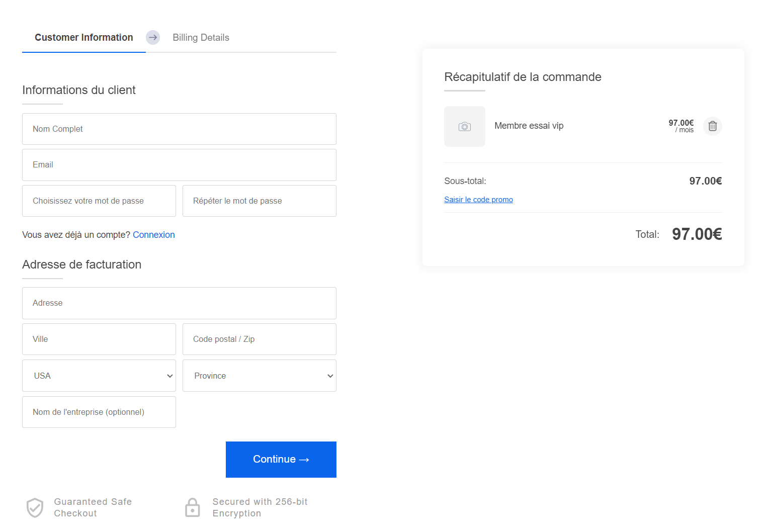The image size is (774, 532).
Task: Open the USA country dropdown
Action: [x=99, y=376]
